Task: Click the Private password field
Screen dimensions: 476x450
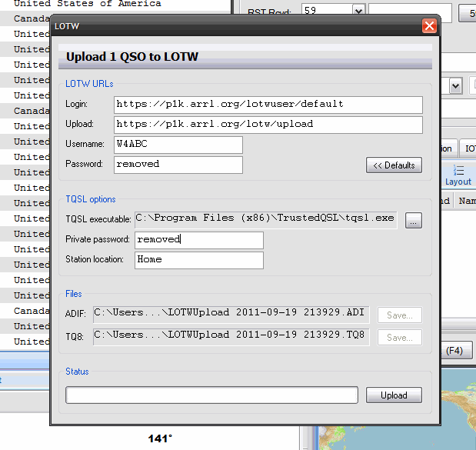Action: [199, 240]
